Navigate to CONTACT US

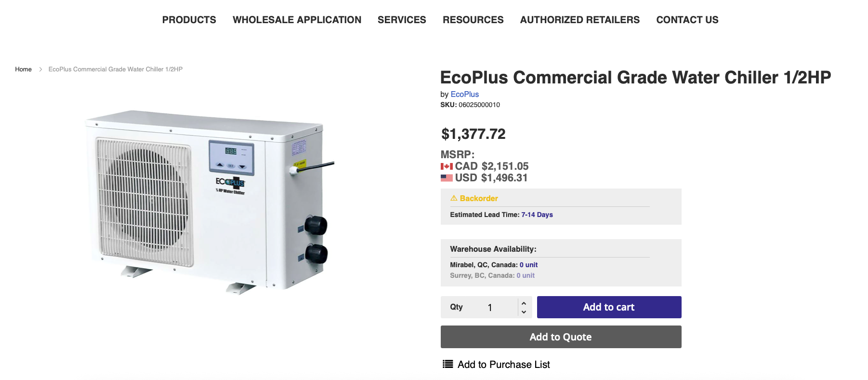(687, 20)
